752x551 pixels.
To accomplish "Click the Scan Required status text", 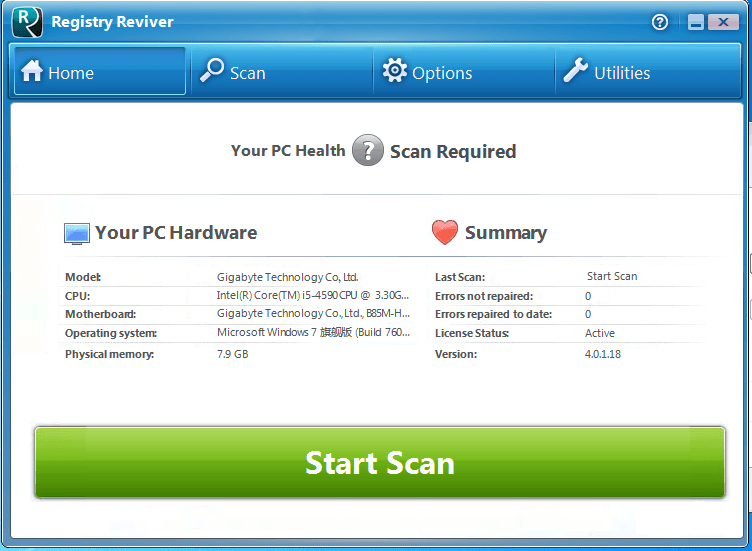I will tap(453, 152).
